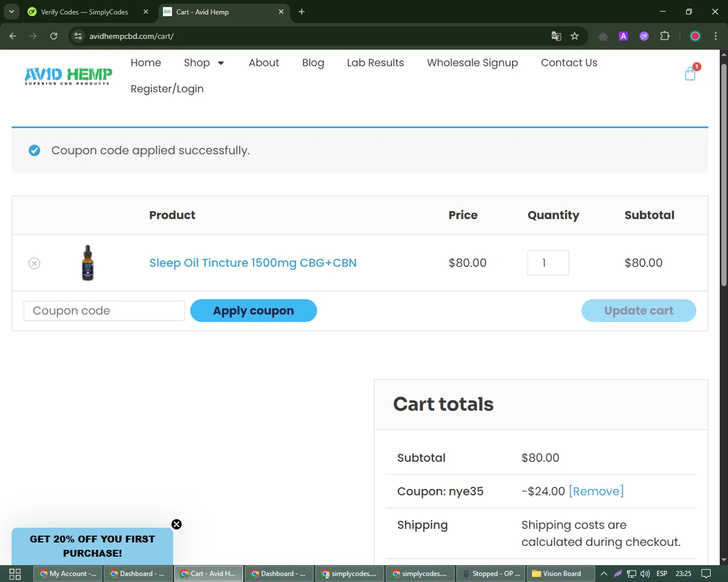728x582 pixels.
Task: Open Windows Task View icon
Action: pos(15,574)
